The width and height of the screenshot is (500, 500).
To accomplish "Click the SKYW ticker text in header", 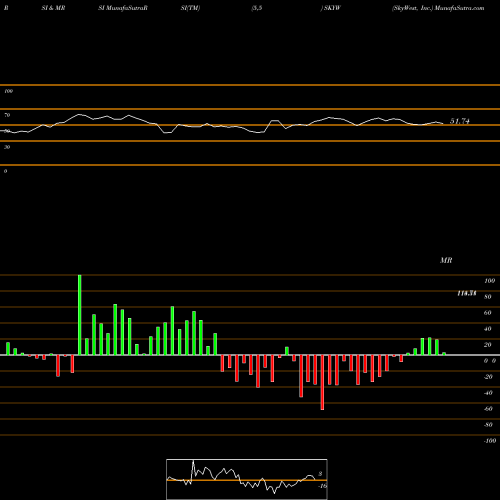I will (x=332, y=8).
